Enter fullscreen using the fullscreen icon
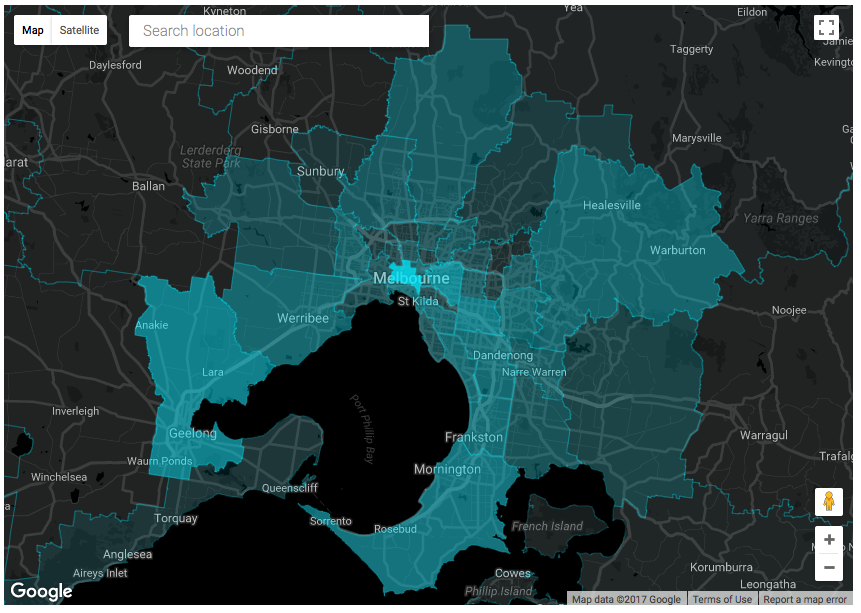 [828, 28]
